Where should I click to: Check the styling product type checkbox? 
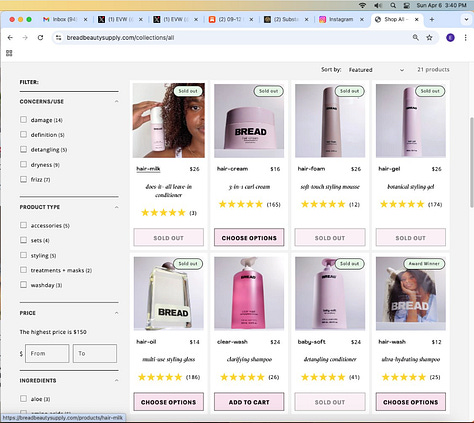[23, 255]
